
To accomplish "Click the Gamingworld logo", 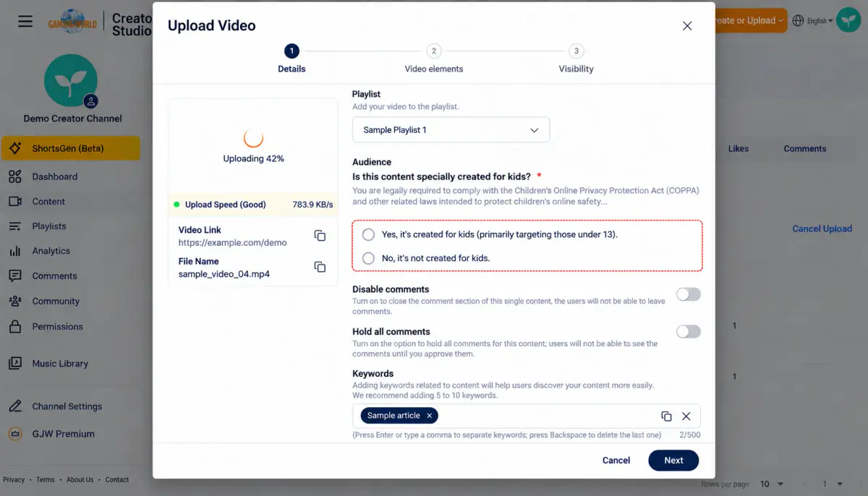I will pyautogui.click(x=72, y=21).
